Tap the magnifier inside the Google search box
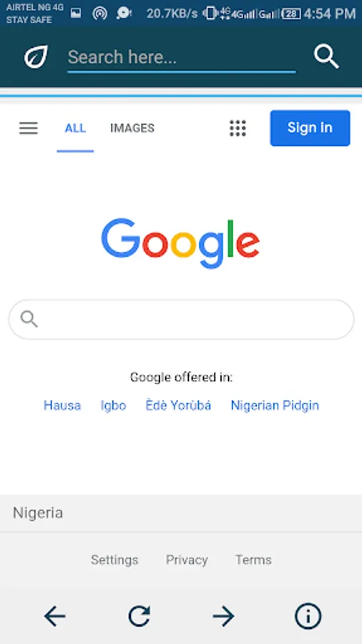Viewport: 362px width, 644px height. point(29,319)
